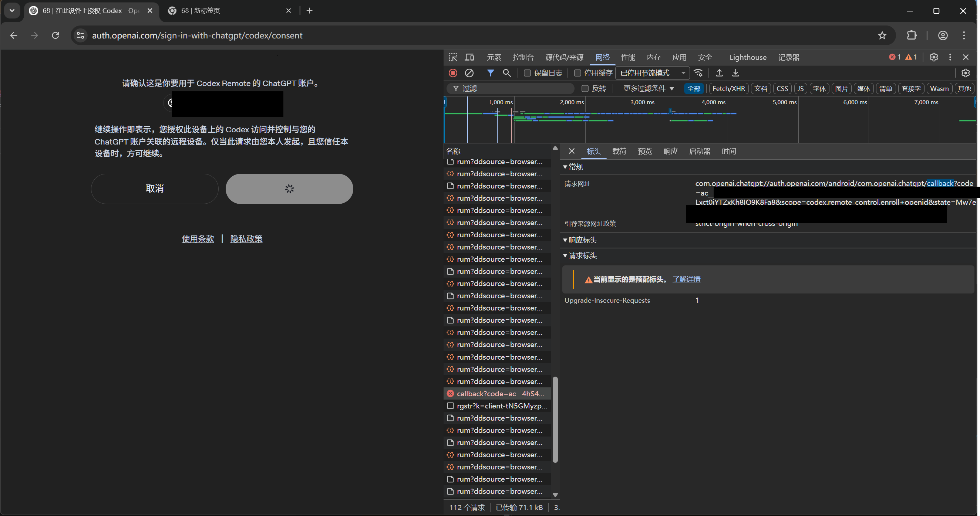Switch to 载荷 request tab

(619, 151)
